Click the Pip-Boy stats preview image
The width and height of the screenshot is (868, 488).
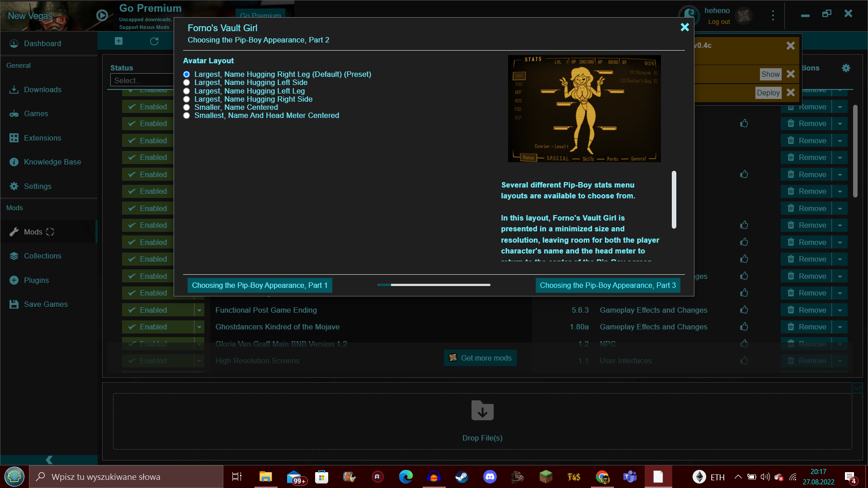click(x=584, y=108)
